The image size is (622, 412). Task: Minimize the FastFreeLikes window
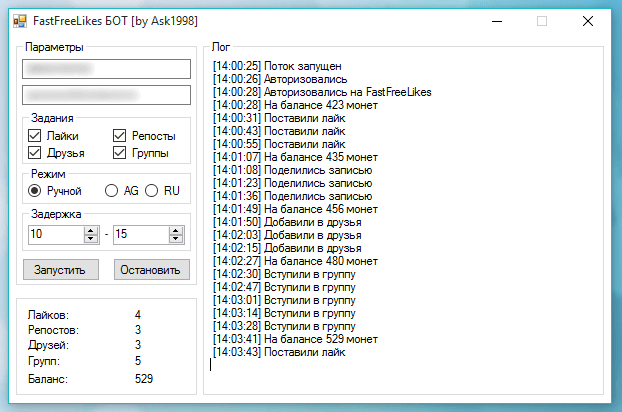[497, 21]
